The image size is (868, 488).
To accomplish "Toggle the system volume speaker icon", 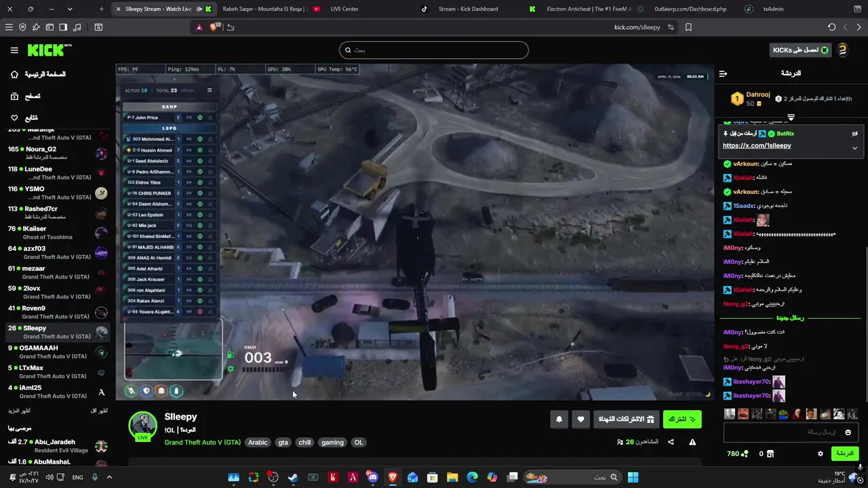I will tap(50, 477).
